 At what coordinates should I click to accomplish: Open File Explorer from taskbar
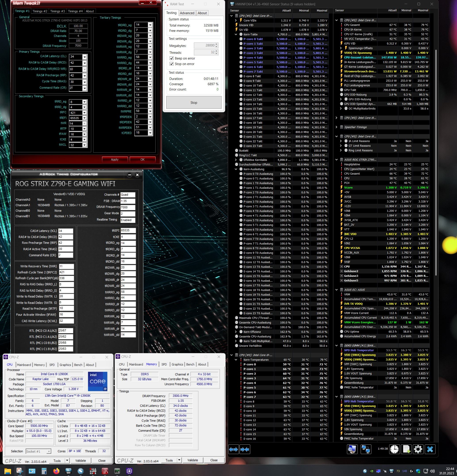pos(8,471)
